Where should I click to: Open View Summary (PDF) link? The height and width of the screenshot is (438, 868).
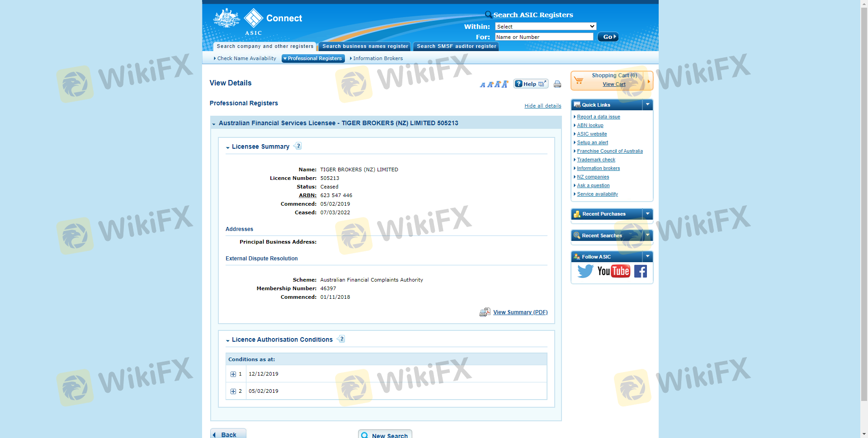pyautogui.click(x=520, y=312)
